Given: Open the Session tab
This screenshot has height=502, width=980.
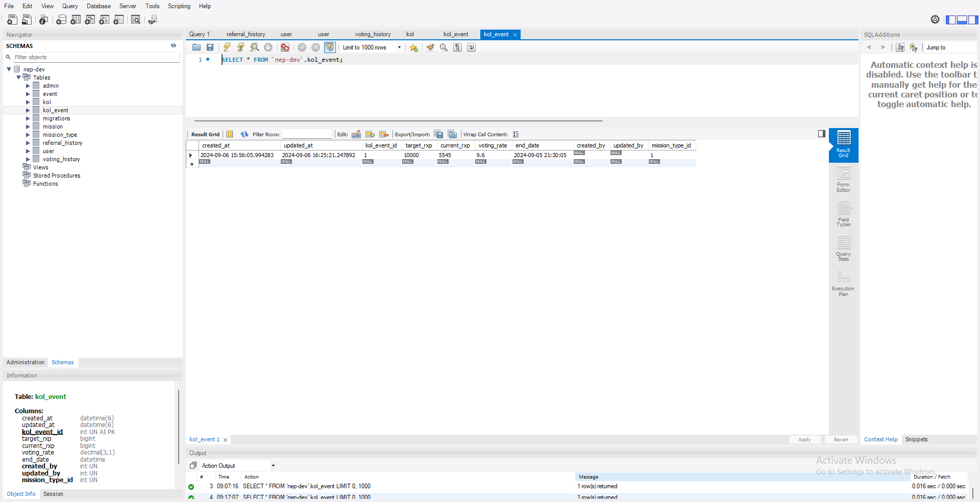Looking at the screenshot, I should 53,494.
